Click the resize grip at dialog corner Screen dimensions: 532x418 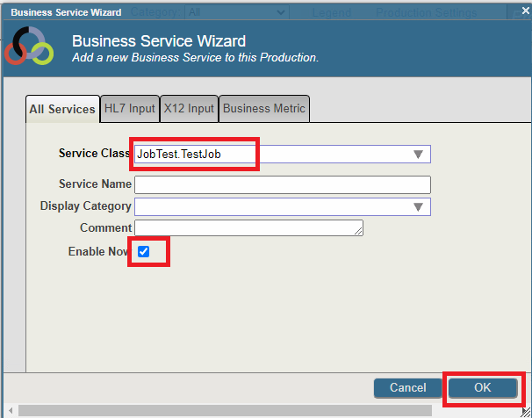tap(525, 411)
